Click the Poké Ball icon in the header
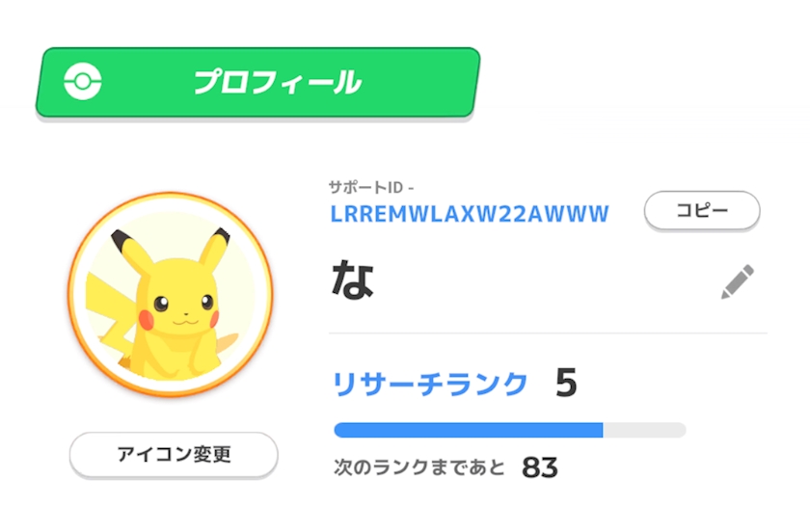Screen dimensions: 810x532 tap(83, 81)
